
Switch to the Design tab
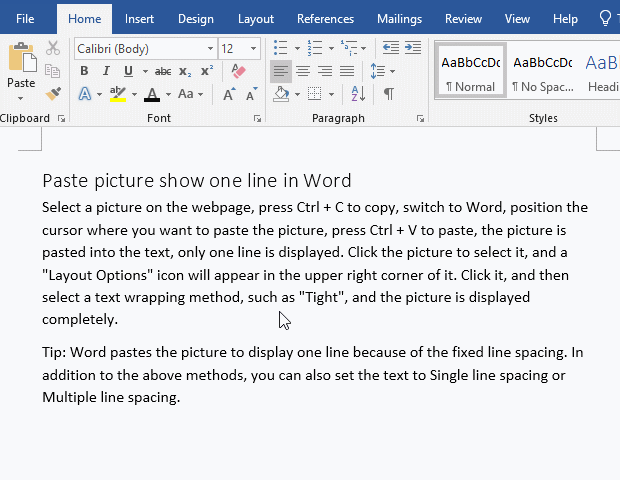[196, 19]
